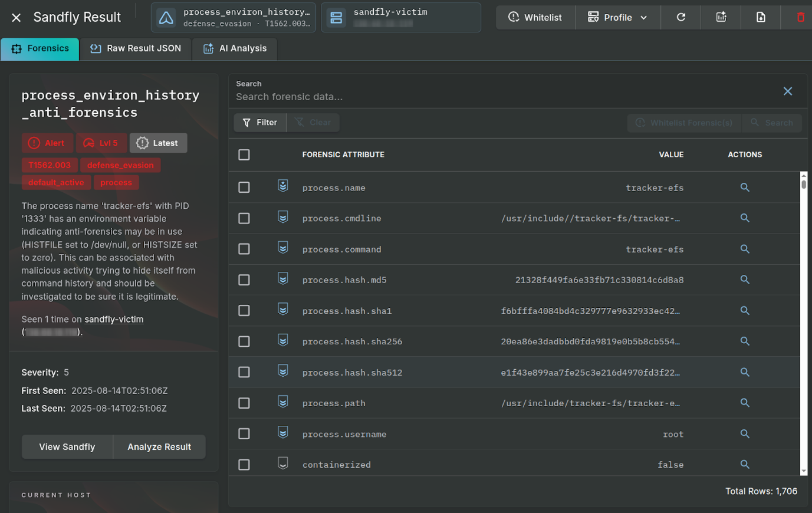Viewport: 812px width, 513px height.
Task: Click the magnifier action for process.hash.sha256
Action: click(745, 341)
